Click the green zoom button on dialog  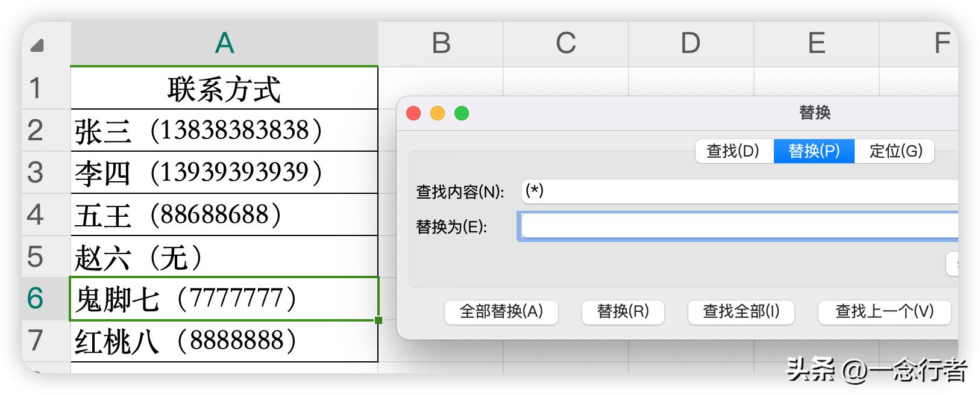point(462,113)
